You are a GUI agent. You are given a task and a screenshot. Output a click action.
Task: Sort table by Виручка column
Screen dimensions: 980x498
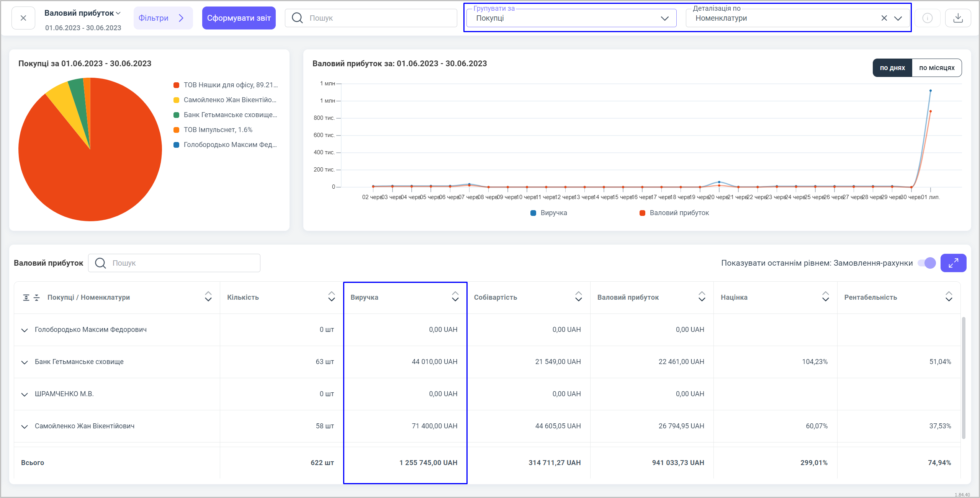pyautogui.click(x=455, y=297)
